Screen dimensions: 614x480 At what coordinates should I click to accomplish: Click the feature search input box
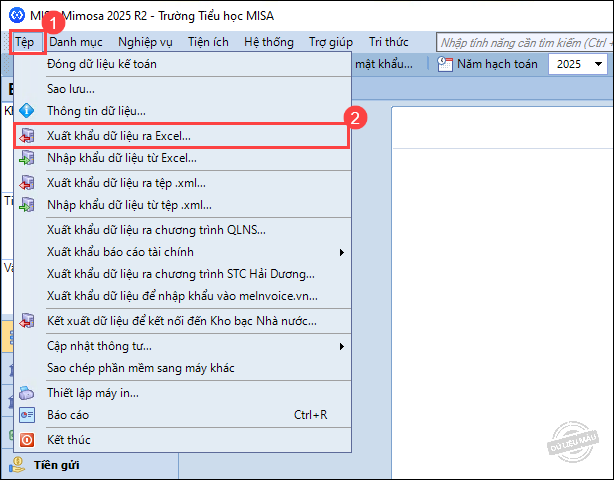pyautogui.click(x=525, y=42)
